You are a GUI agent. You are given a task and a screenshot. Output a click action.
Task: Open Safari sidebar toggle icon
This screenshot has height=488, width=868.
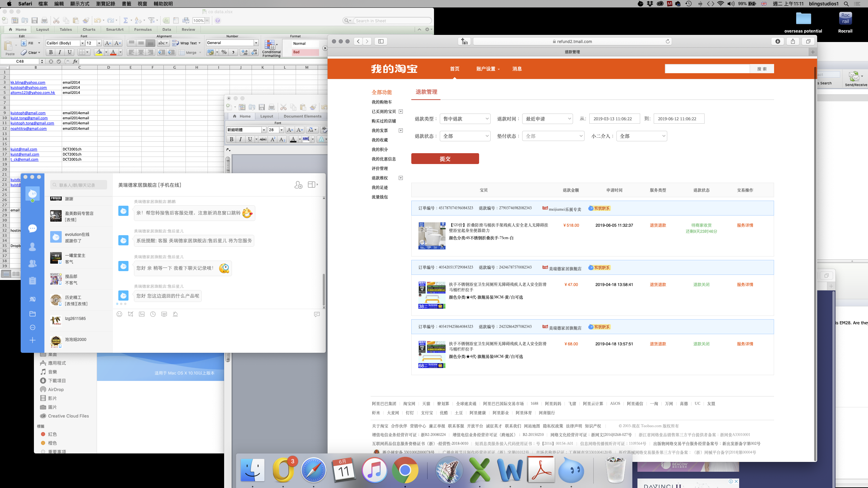pyautogui.click(x=381, y=41)
